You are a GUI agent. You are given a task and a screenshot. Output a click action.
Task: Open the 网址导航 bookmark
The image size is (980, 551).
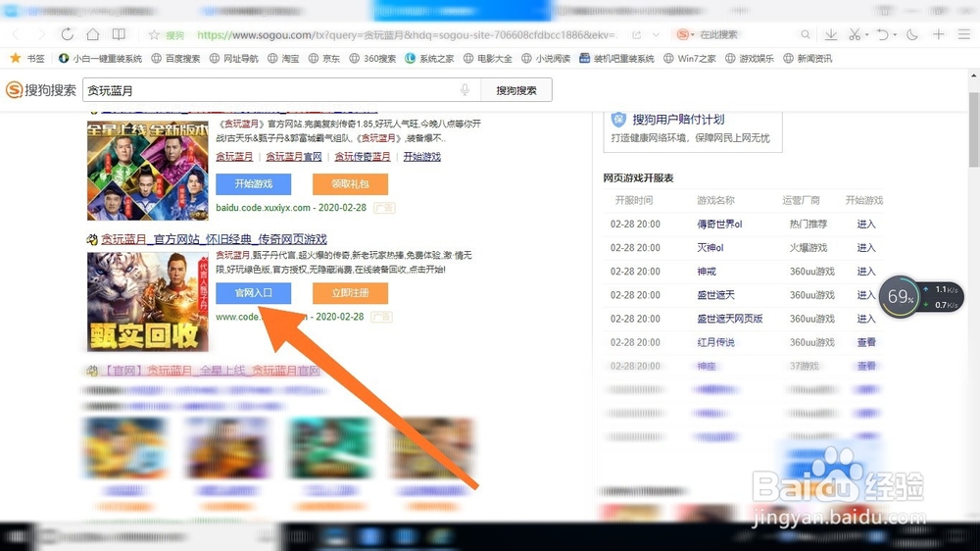234,58
